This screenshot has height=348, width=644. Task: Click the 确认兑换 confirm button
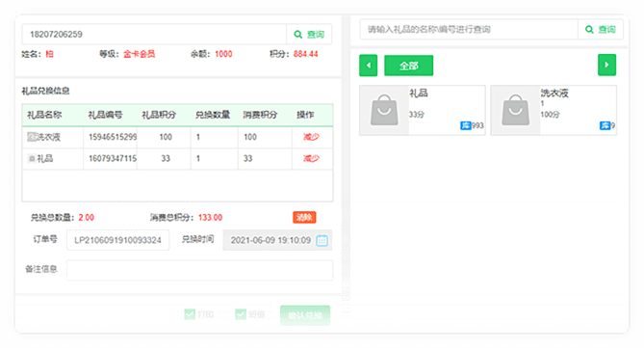pos(305,315)
